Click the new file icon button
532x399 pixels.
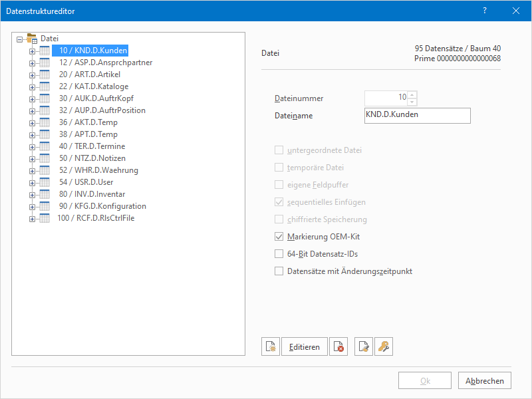[271, 346]
